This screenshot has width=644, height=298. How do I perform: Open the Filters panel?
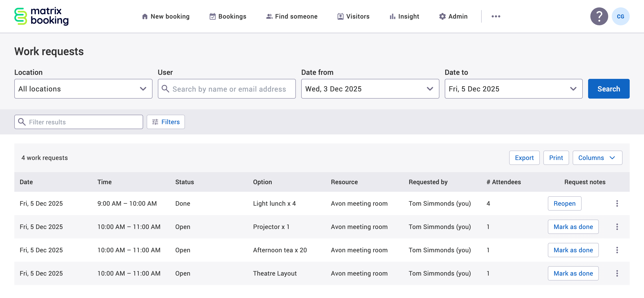tap(165, 122)
